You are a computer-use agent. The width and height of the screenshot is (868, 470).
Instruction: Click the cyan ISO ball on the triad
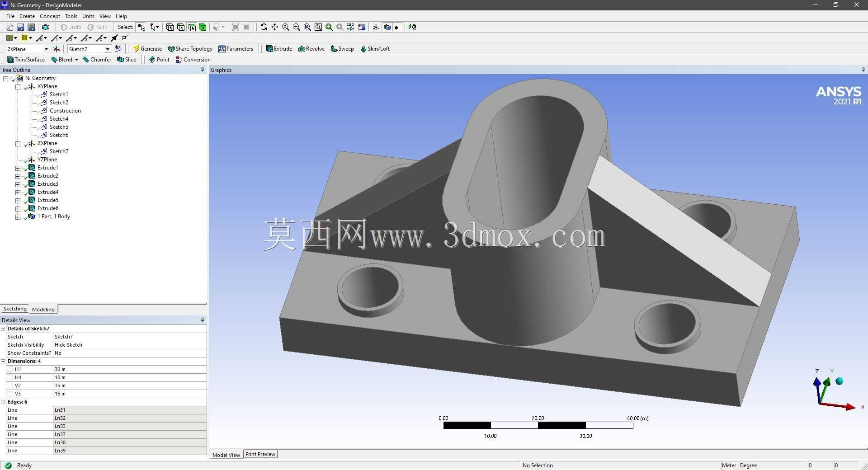[x=840, y=381]
